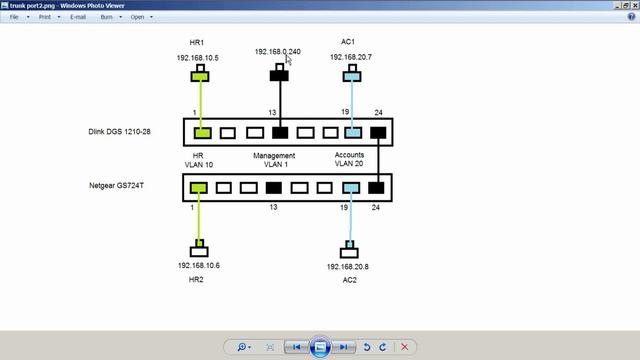The height and width of the screenshot is (360, 640).
Task: Click the Management VLAN 1 label
Action: coord(274,160)
